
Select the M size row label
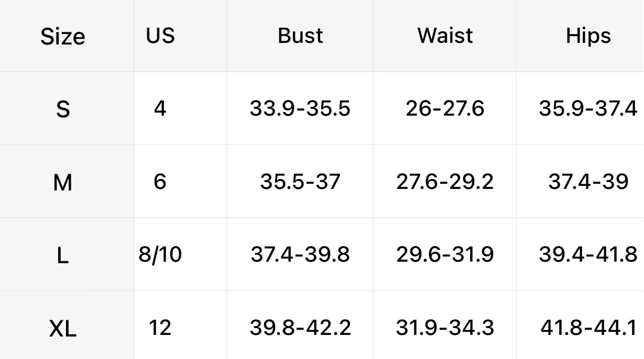point(63,183)
